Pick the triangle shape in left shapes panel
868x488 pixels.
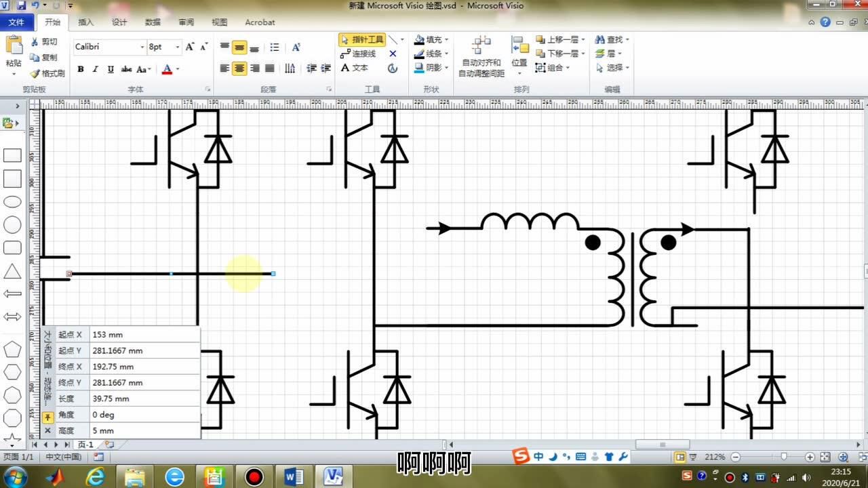pos(12,272)
